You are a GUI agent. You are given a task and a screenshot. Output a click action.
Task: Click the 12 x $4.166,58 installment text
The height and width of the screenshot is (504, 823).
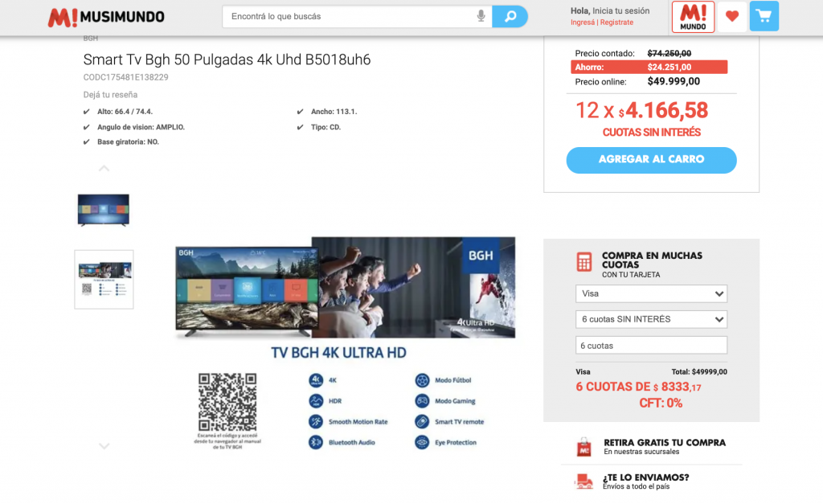pyautogui.click(x=641, y=110)
